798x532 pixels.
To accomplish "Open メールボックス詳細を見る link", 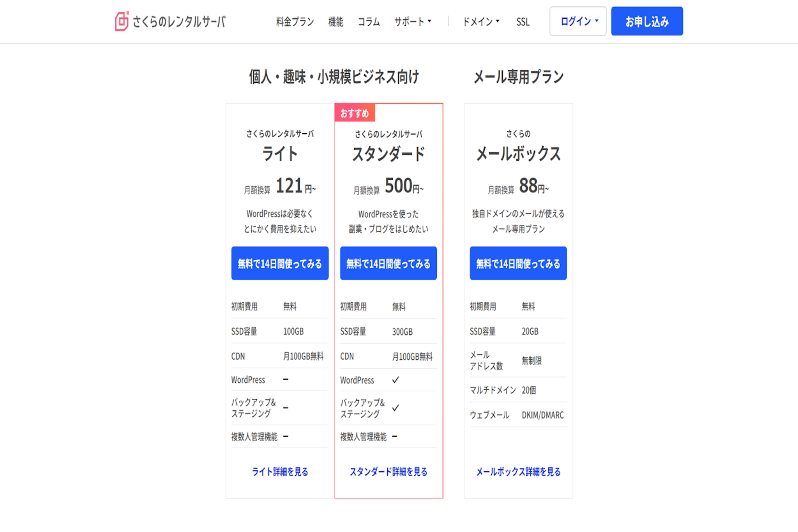I will tap(518, 472).
